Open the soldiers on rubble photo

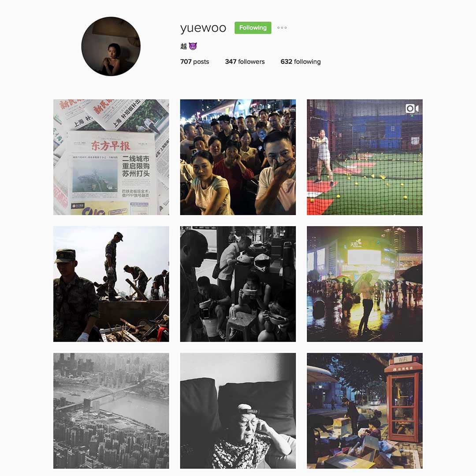[111, 284]
